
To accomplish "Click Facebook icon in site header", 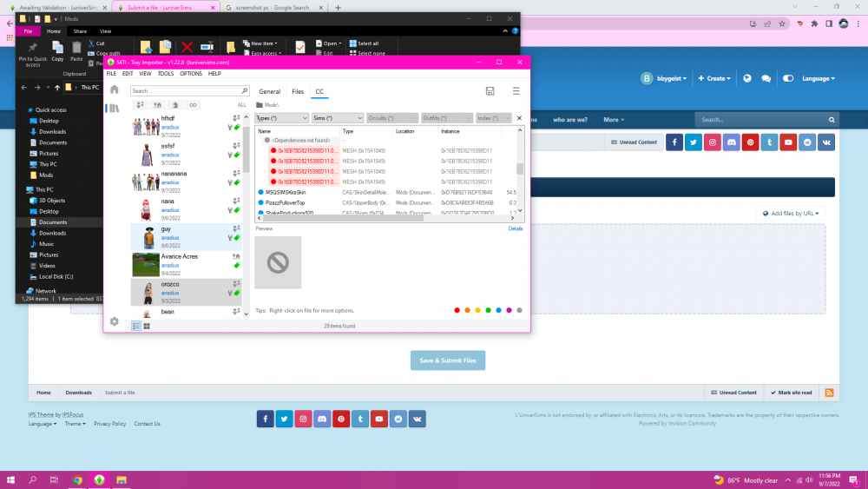I will (674, 142).
